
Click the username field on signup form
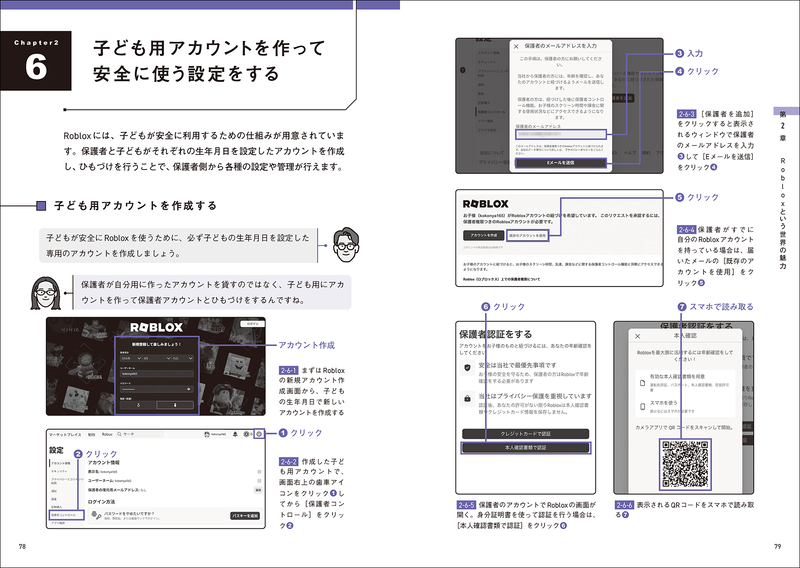coord(157,374)
